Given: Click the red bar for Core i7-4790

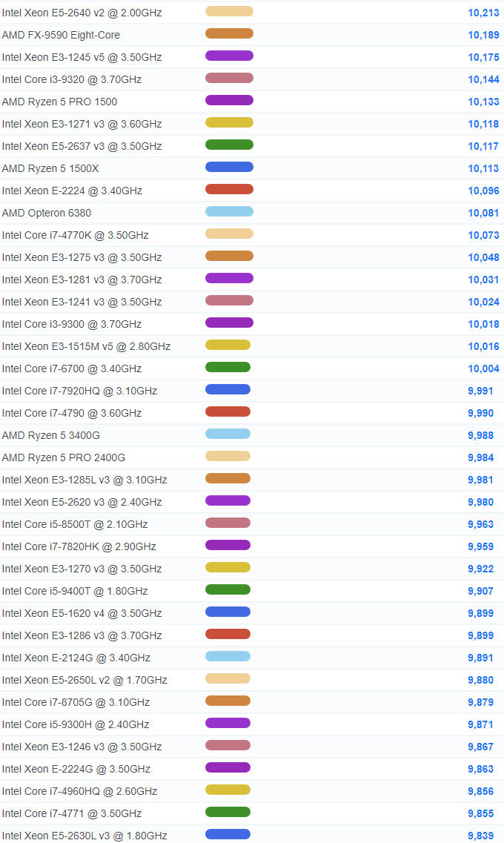Looking at the screenshot, I should click(228, 411).
